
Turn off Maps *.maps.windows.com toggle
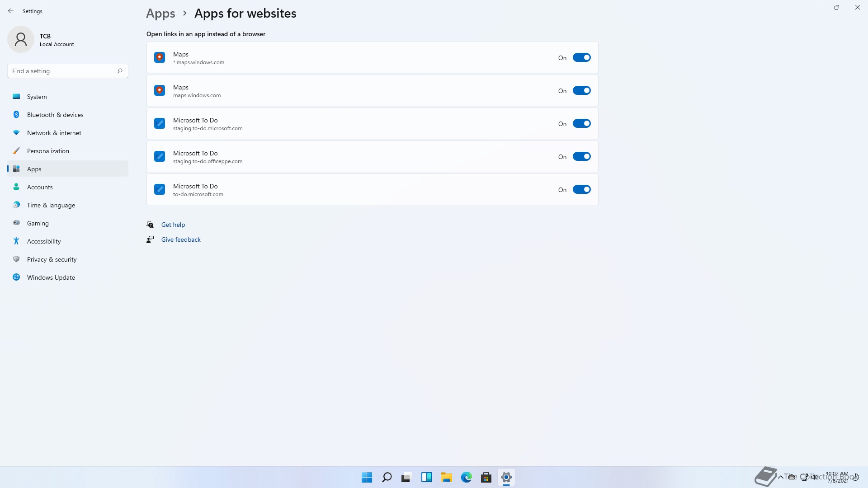(581, 57)
